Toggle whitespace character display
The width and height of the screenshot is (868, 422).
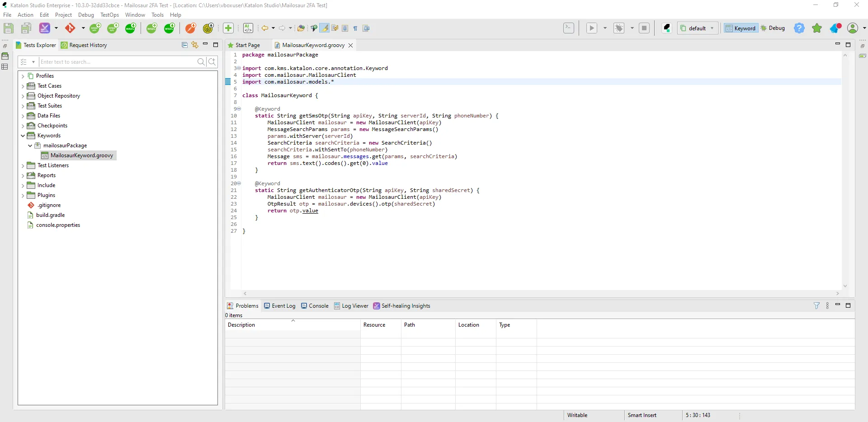click(x=355, y=28)
